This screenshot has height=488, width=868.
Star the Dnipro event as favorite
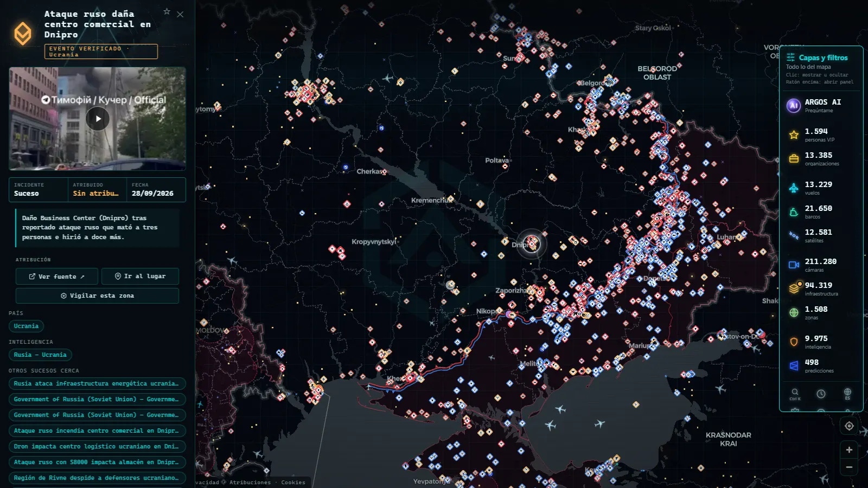[x=167, y=11]
